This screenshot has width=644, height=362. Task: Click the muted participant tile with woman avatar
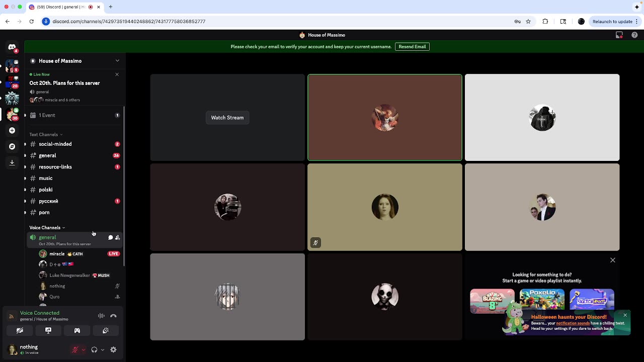[x=385, y=207]
